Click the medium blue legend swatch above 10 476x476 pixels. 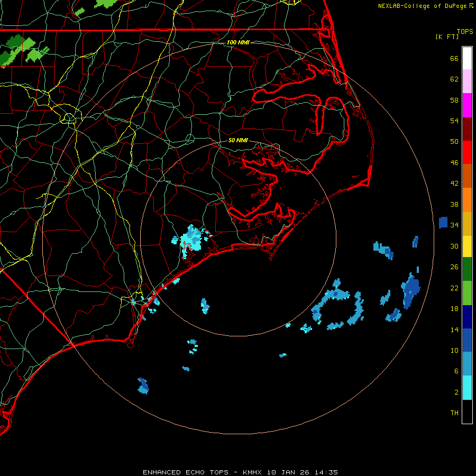(x=467, y=340)
